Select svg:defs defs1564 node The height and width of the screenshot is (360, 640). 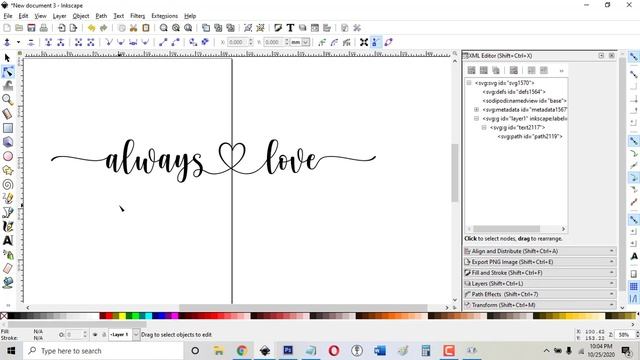[514, 91]
